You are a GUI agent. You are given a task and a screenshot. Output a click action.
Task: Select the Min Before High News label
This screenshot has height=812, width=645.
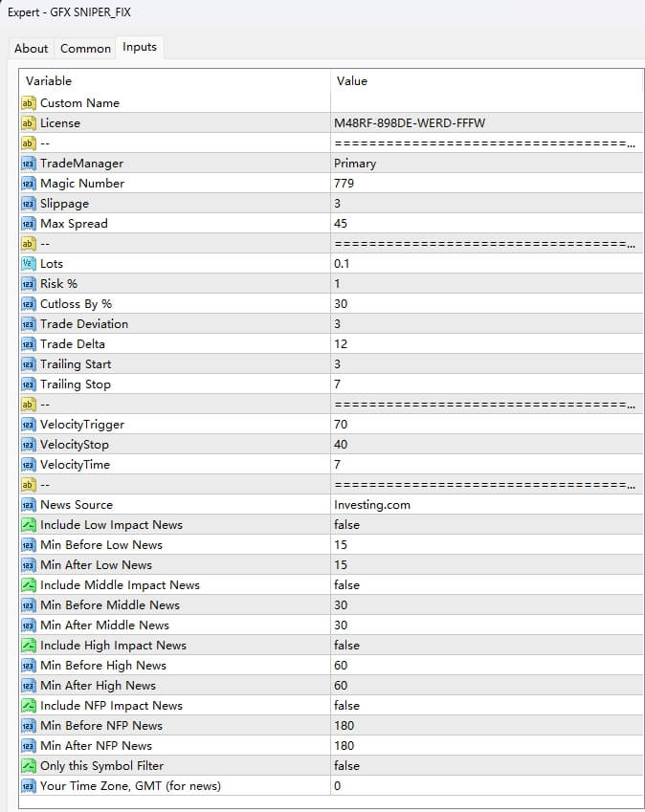(x=103, y=666)
